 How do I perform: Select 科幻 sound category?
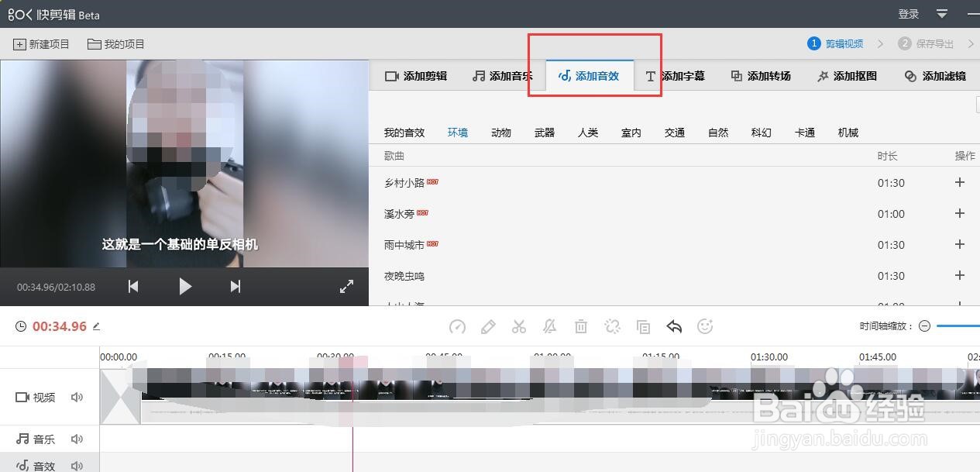(x=762, y=133)
